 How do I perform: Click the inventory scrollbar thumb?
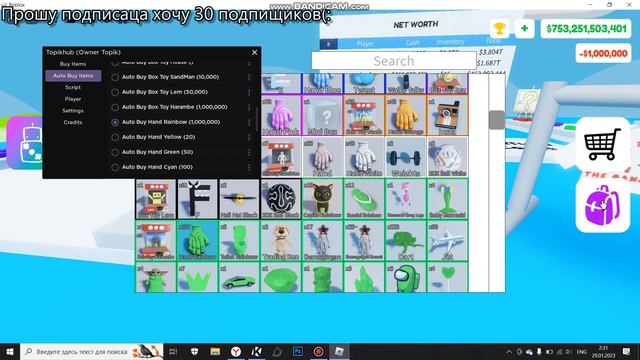point(497,120)
